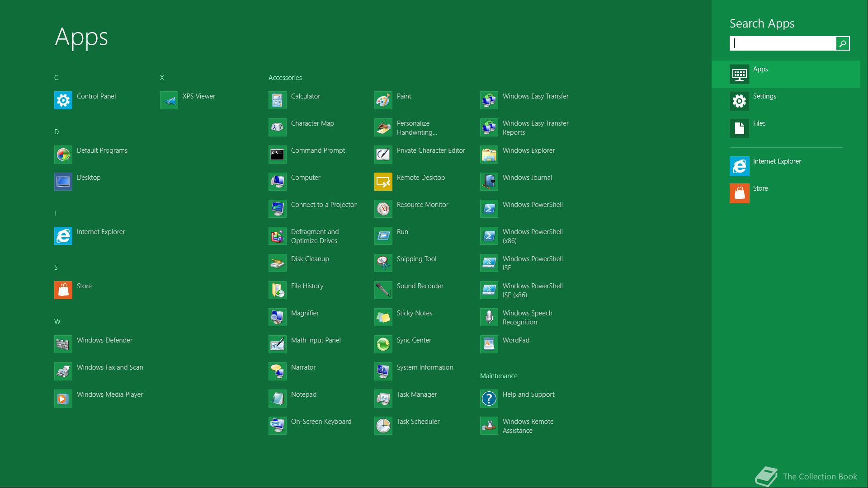Open Windows Media Player icon
This screenshot has width=868, height=488.
[x=63, y=399]
